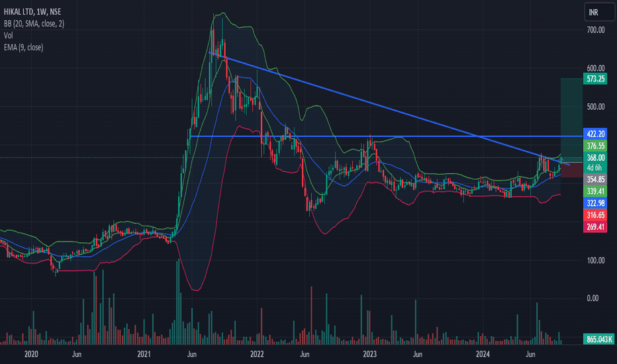Viewport: 617px width, 364px height.
Task: Click the 354.85 price label
Action: click(595, 179)
